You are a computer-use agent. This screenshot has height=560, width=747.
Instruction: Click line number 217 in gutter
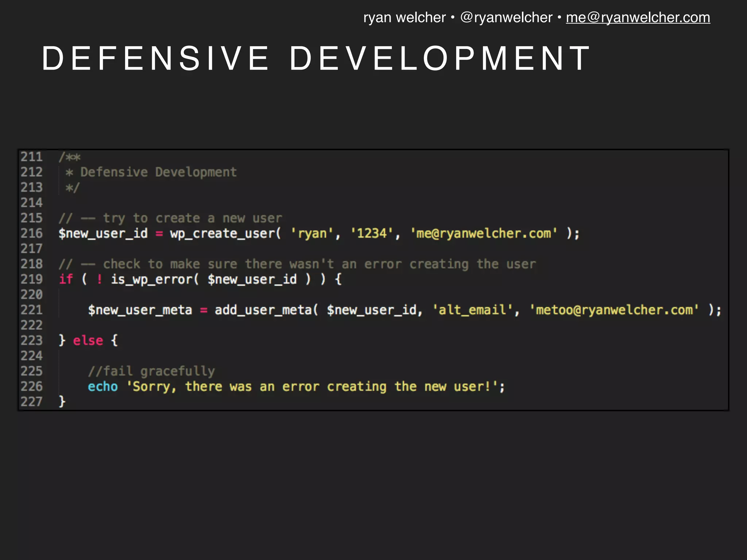(32, 249)
